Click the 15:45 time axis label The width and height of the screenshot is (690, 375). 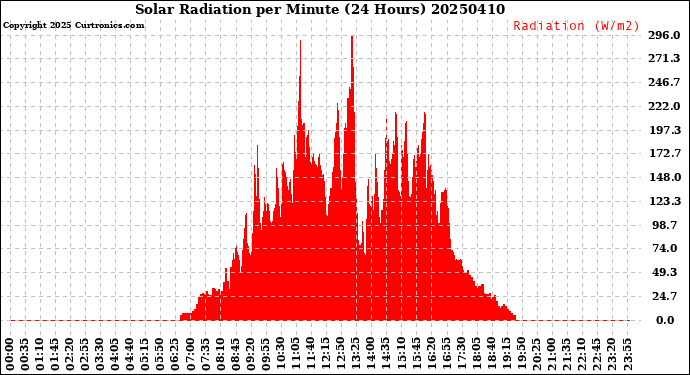coord(417,355)
